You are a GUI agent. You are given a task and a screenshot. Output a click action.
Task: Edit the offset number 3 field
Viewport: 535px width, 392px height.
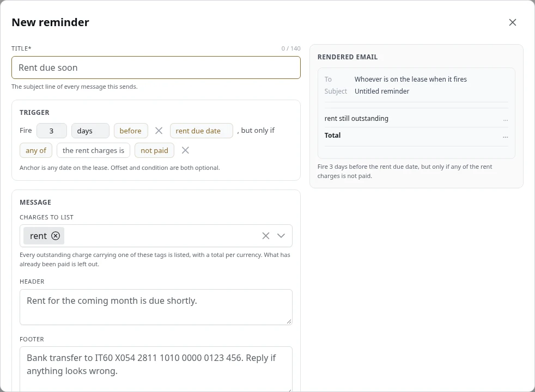coord(52,131)
